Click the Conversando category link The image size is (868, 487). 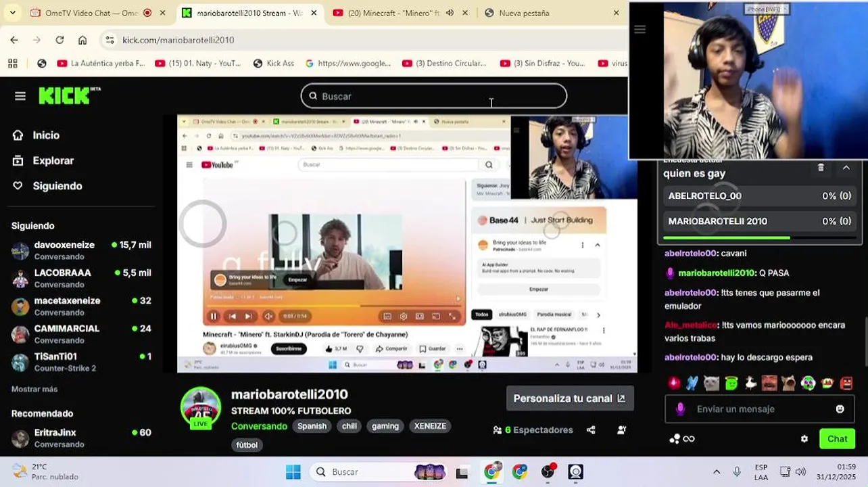[259, 426]
